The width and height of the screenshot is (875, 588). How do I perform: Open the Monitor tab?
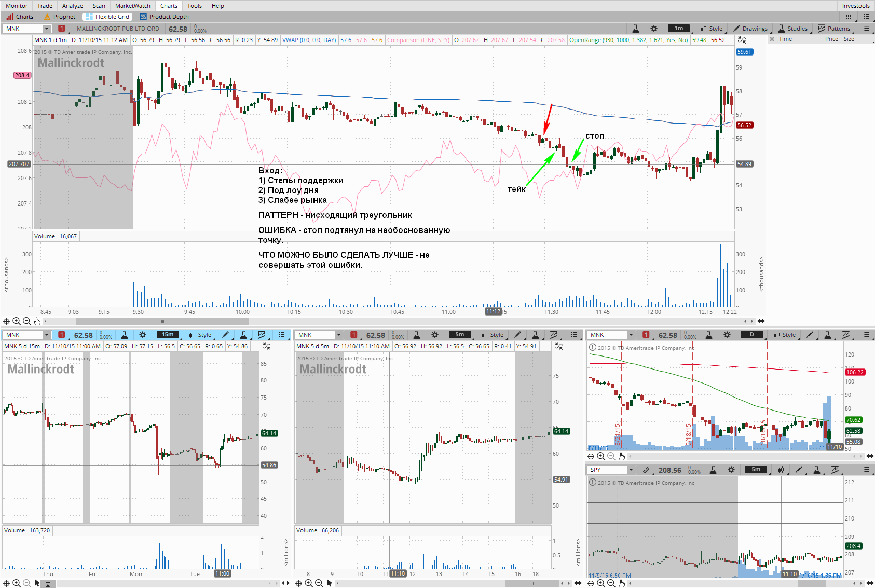click(17, 6)
